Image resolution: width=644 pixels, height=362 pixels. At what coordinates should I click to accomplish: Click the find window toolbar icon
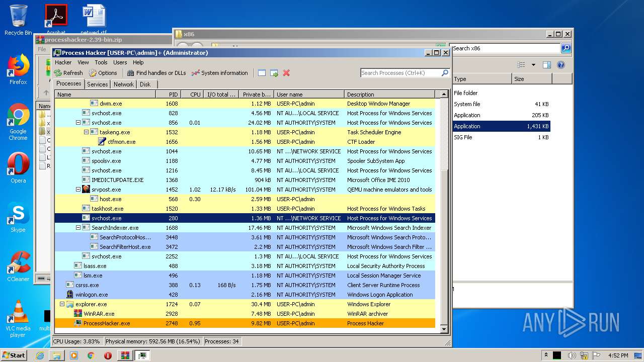(x=262, y=73)
